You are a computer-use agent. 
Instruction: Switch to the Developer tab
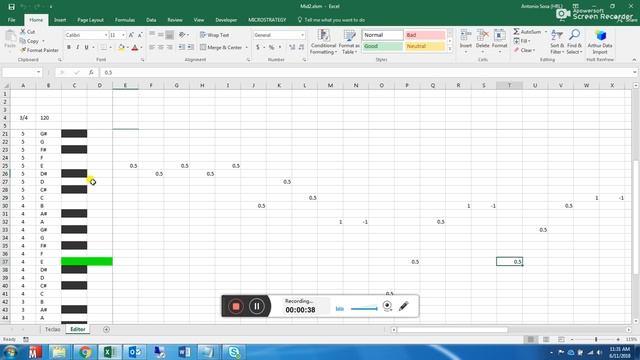coord(226,20)
